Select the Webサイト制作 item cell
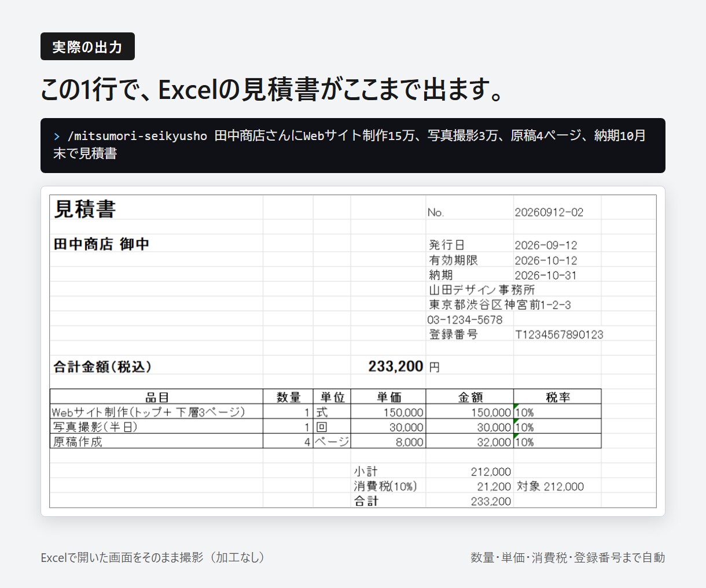706x588 pixels. (157, 412)
